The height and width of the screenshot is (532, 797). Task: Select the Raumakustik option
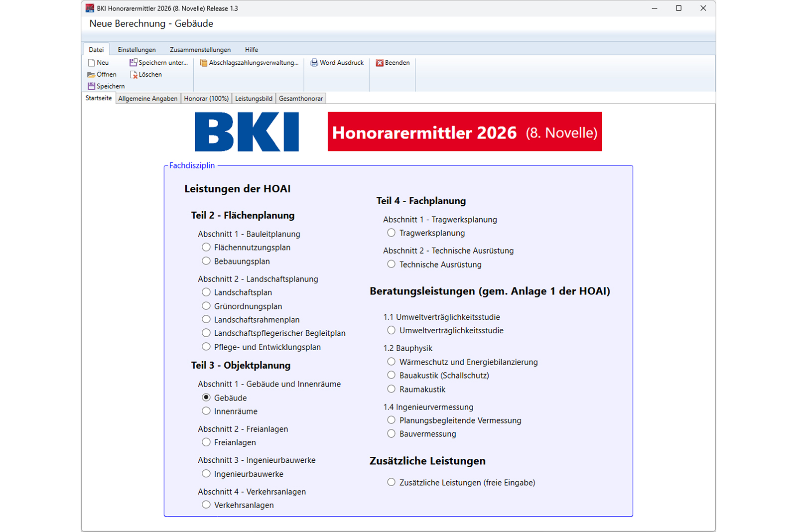(x=392, y=389)
